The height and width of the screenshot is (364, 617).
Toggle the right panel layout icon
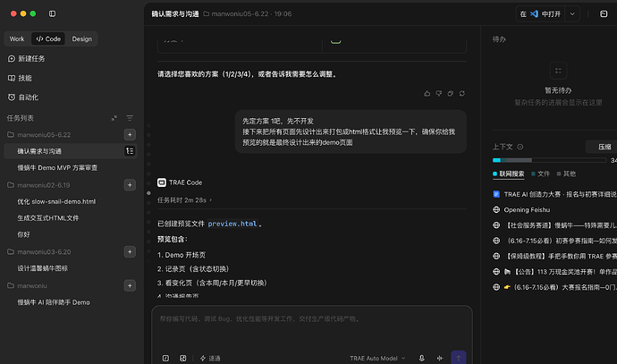pos(604,13)
